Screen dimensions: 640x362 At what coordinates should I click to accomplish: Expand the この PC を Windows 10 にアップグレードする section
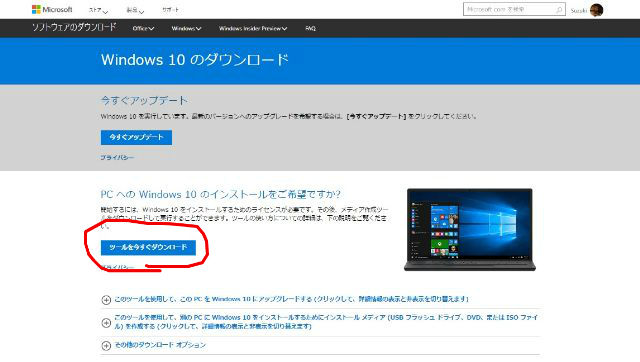point(291,299)
